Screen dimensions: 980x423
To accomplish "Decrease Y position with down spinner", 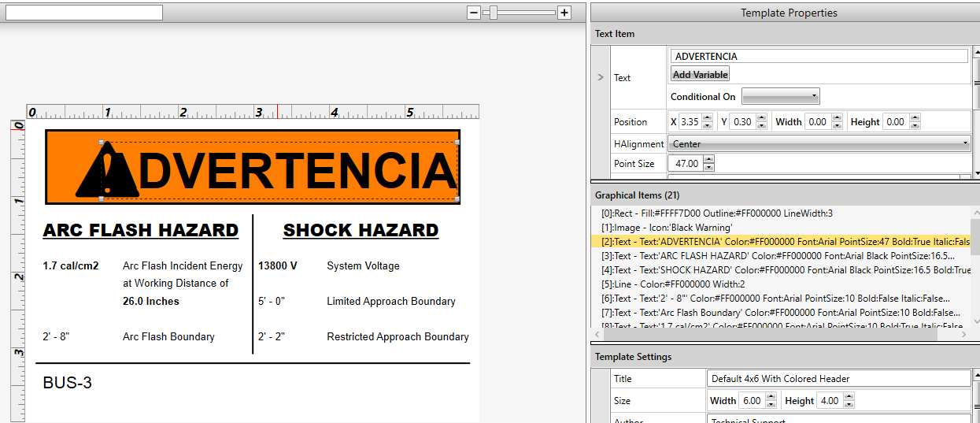I will pos(760,126).
